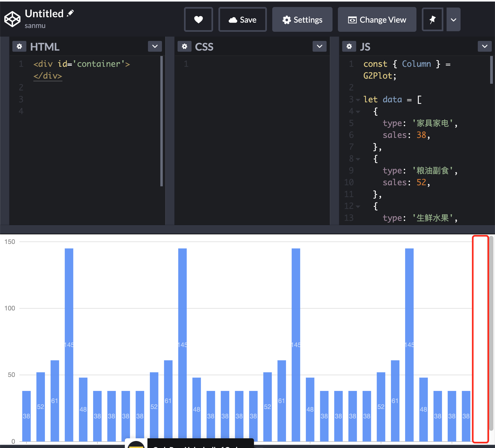Viewport: 495px width, 448px height.
Task: Click the sanmu username link
Action: (x=35, y=26)
